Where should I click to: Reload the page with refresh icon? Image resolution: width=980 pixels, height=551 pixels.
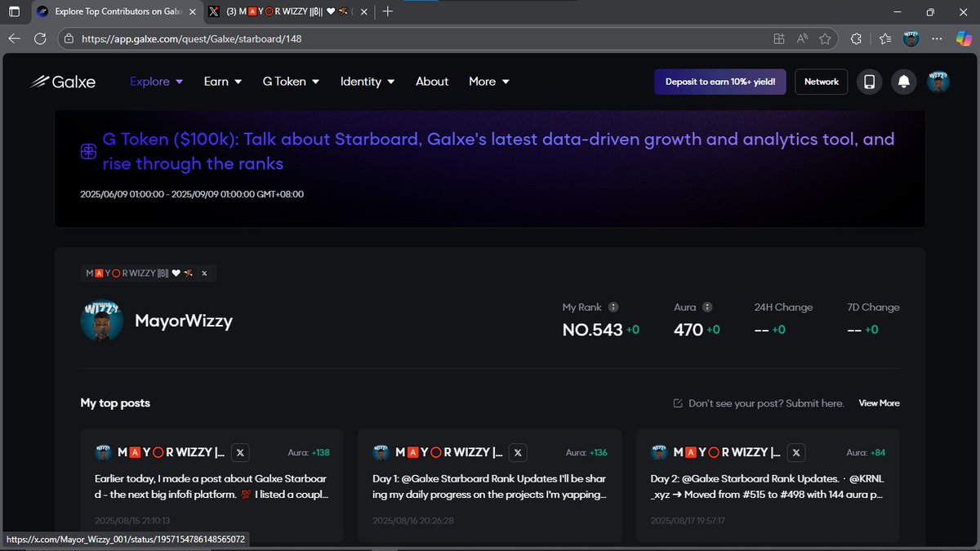click(40, 38)
